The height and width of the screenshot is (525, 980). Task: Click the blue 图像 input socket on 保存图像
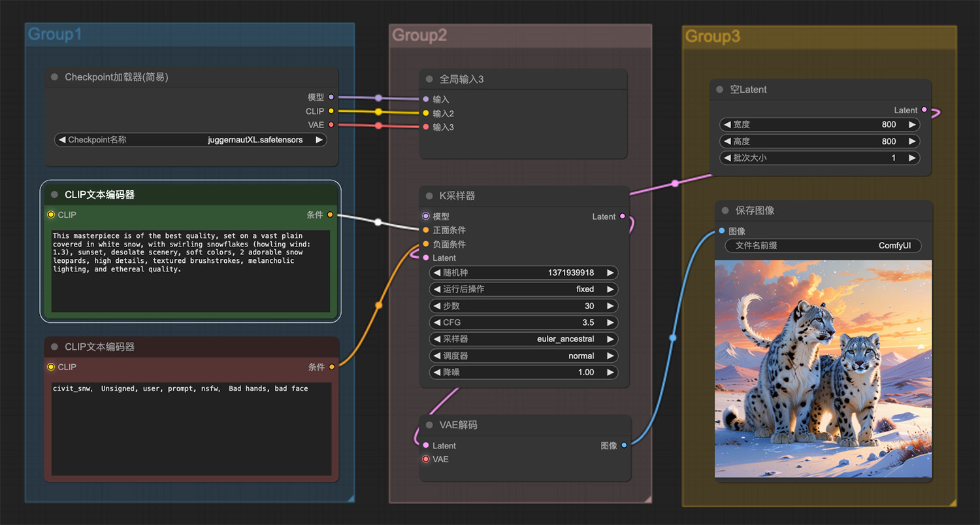[x=721, y=231]
